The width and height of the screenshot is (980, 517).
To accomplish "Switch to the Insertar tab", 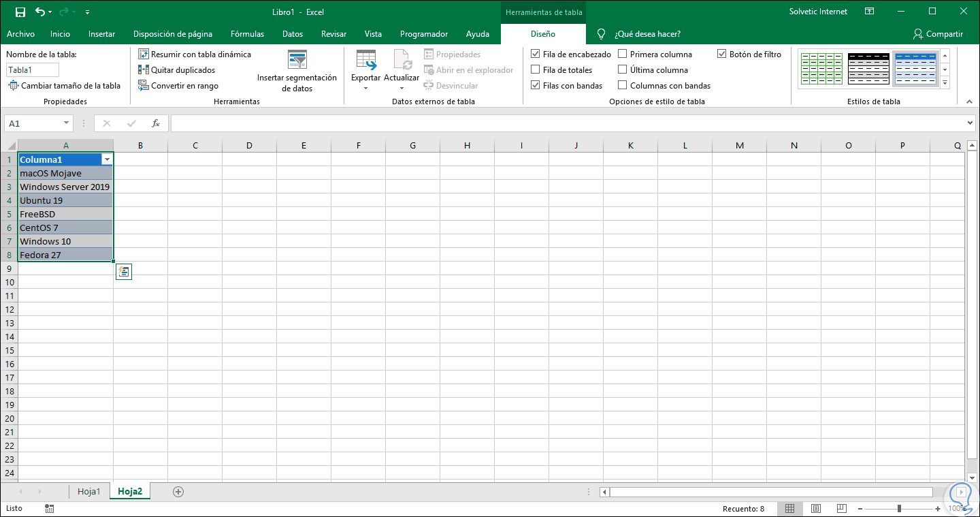I will point(102,34).
